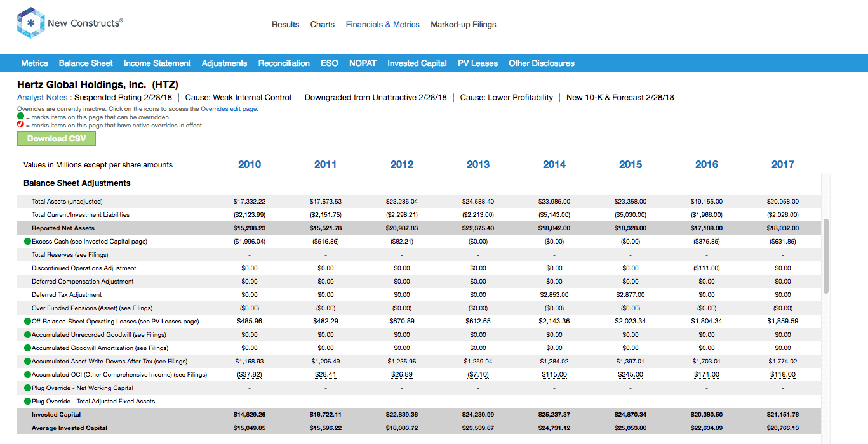Select the 2016 column header
The width and height of the screenshot is (868, 444).
point(707,164)
